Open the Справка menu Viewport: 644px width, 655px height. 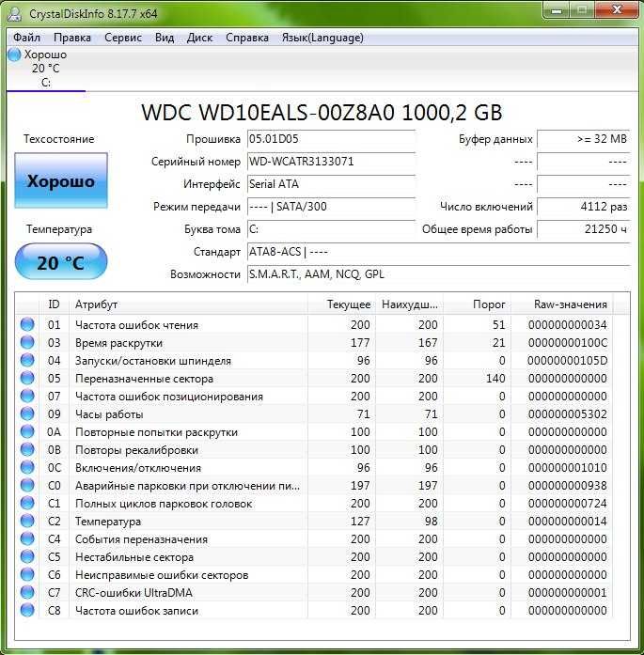(247, 38)
